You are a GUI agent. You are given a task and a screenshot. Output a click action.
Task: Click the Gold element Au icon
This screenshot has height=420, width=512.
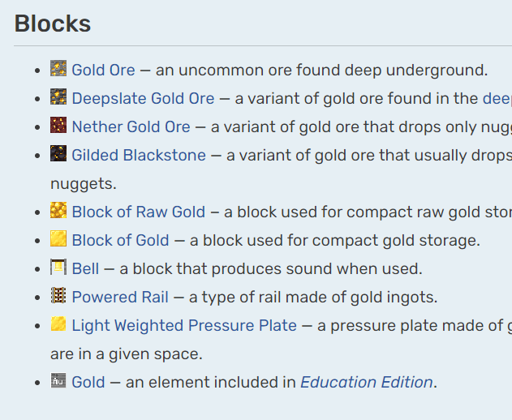coord(58,380)
